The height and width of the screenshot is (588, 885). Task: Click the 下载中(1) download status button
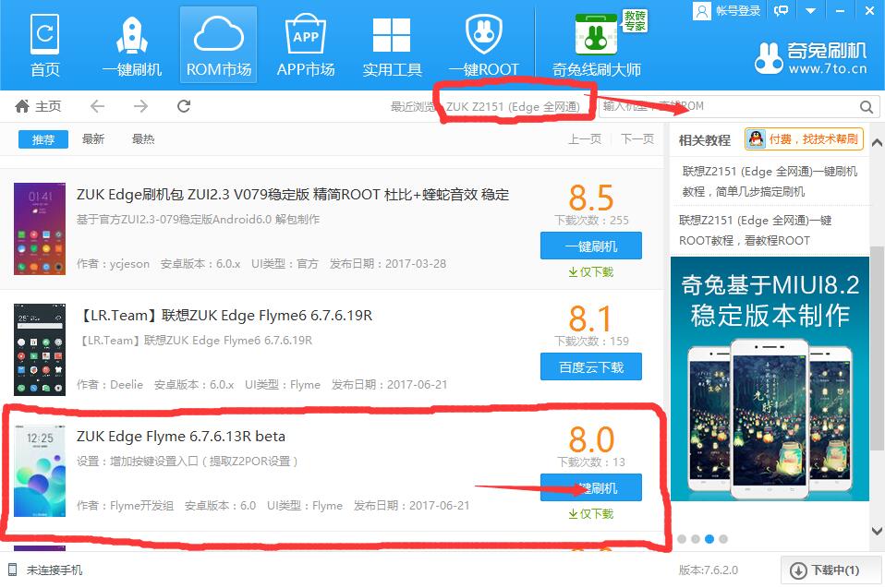tap(829, 570)
